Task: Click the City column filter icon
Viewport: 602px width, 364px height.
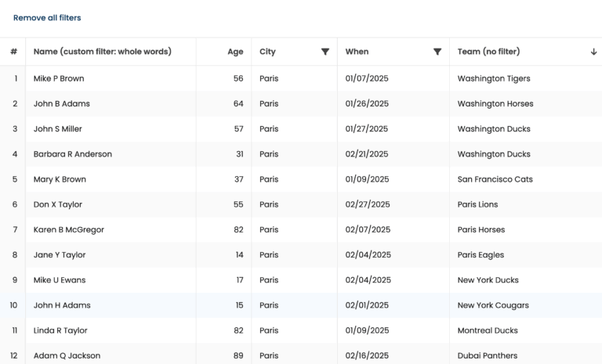Action: pyautogui.click(x=325, y=52)
